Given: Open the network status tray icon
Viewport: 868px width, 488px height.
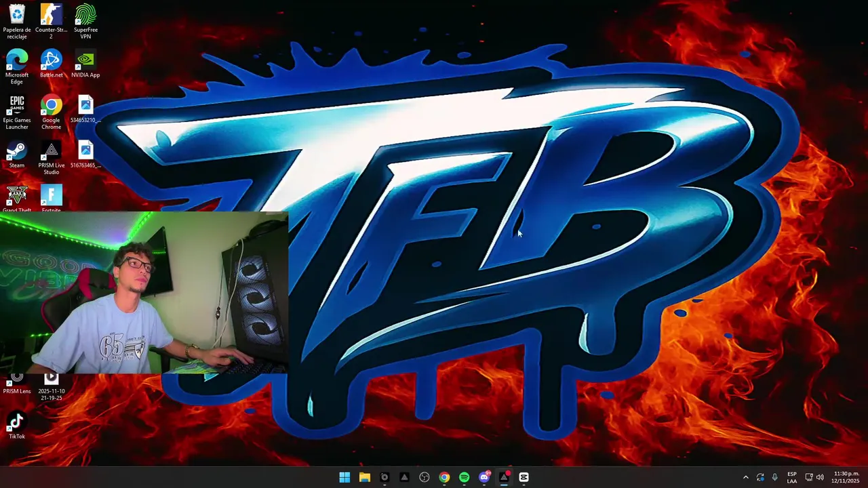Looking at the screenshot, I should (x=809, y=477).
